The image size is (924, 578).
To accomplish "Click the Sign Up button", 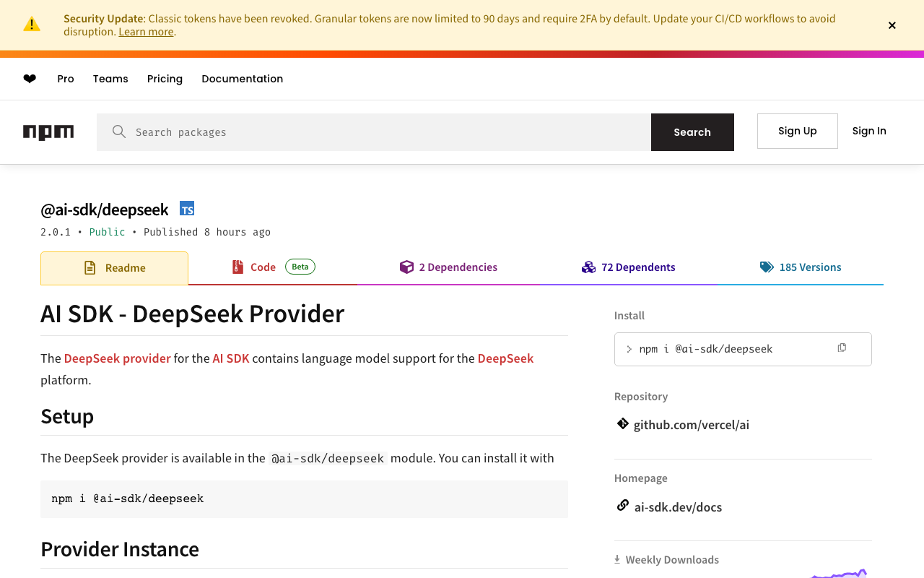I will (797, 131).
